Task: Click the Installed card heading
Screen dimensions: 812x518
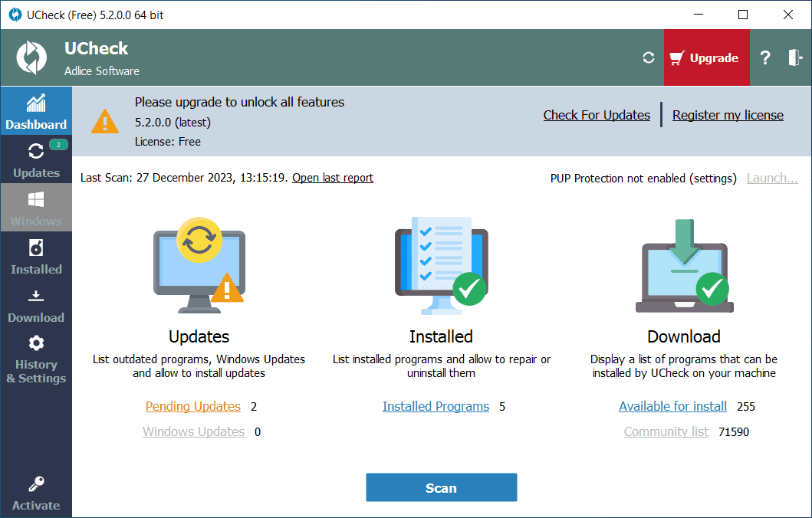Action: tap(441, 336)
